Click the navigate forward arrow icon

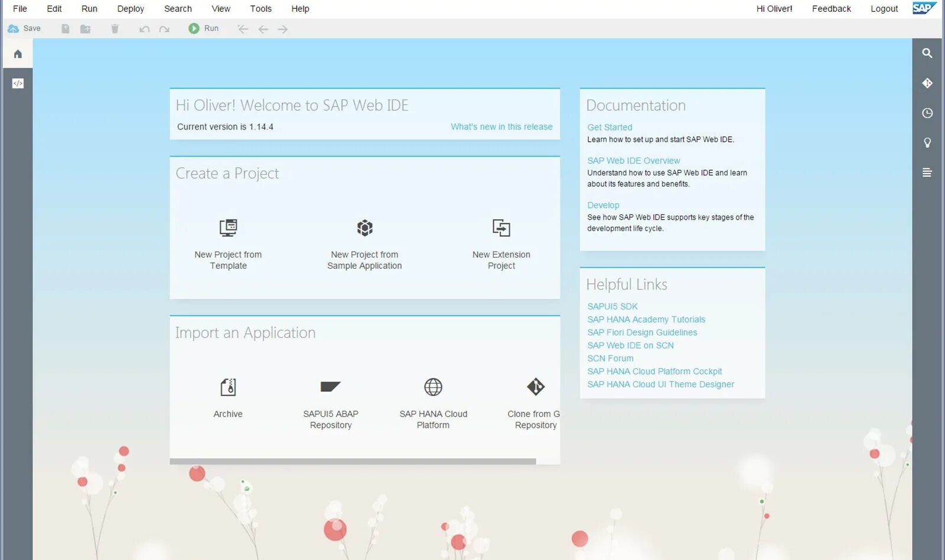283,29
